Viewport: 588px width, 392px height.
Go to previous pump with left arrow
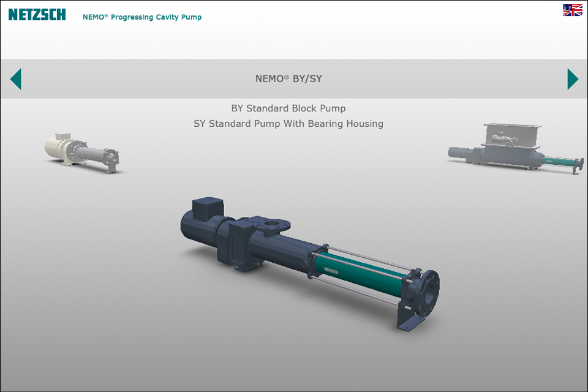coord(16,79)
